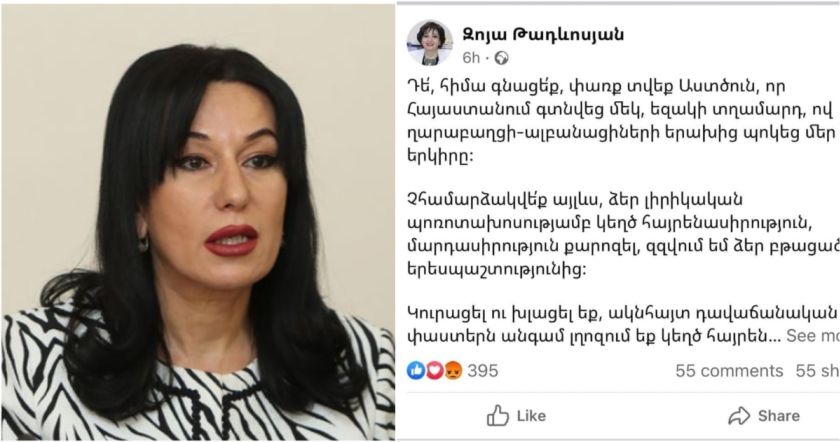Click the public globe privacy icon
Screen dimensions: 840x442
tap(501, 58)
